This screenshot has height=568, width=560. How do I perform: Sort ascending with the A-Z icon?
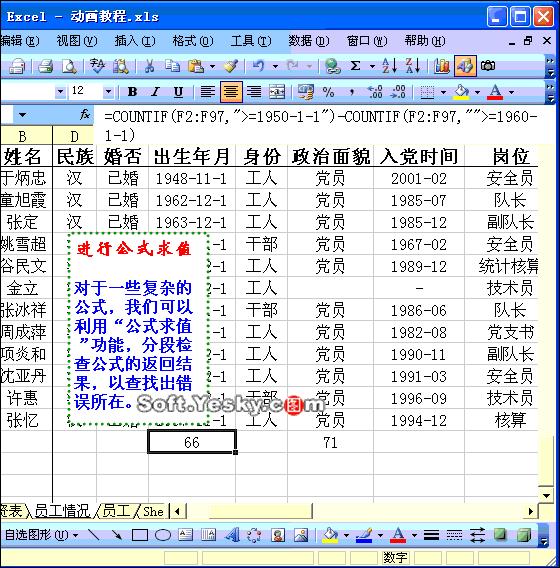(389, 66)
